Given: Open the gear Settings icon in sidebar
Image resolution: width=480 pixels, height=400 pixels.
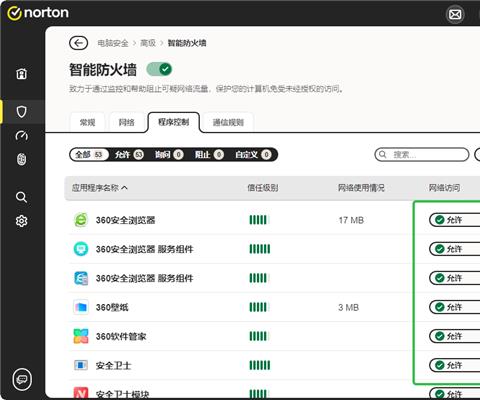Looking at the screenshot, I should (x=22, y=221).
